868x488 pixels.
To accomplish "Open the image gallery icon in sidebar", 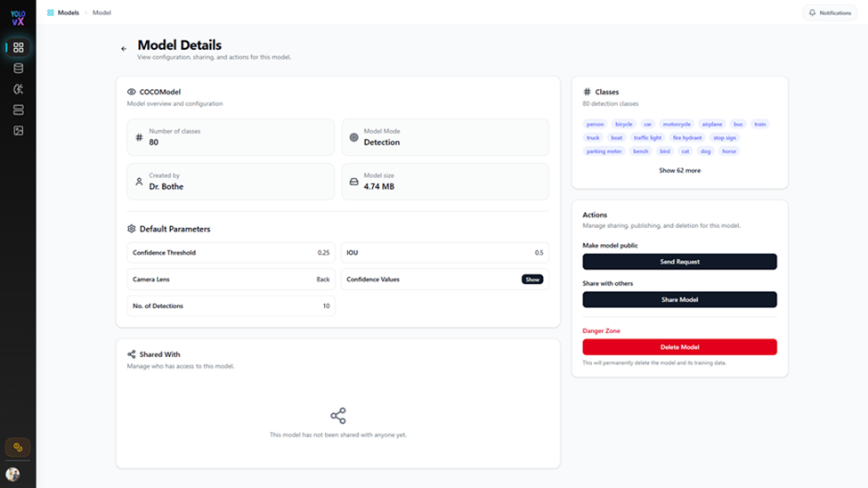I will coord(19,131).
